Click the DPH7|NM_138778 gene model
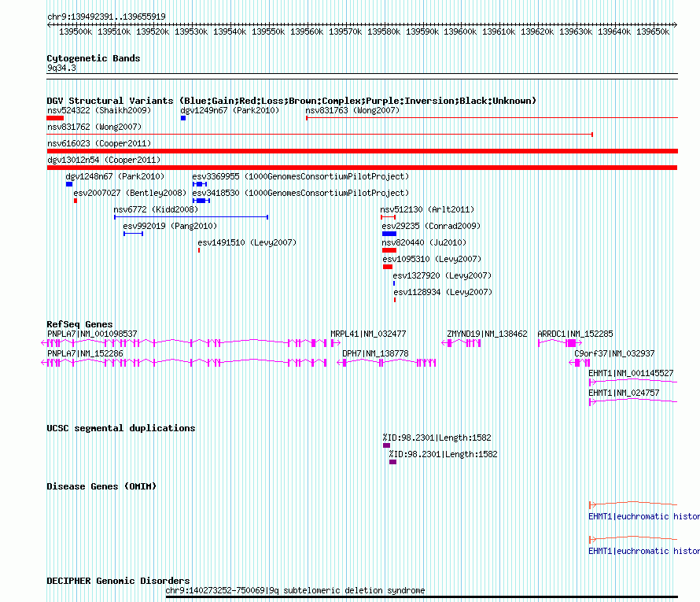Screen dimensions: 700x602 pos(386,363)
